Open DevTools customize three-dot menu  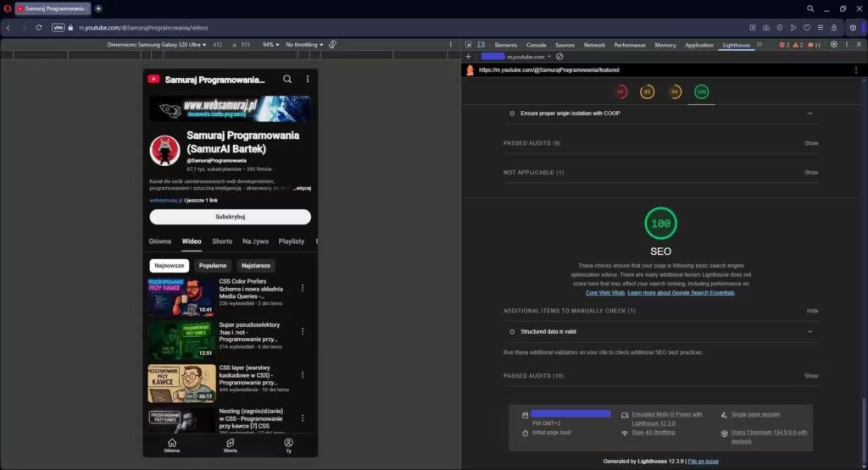tap(847, 44)
